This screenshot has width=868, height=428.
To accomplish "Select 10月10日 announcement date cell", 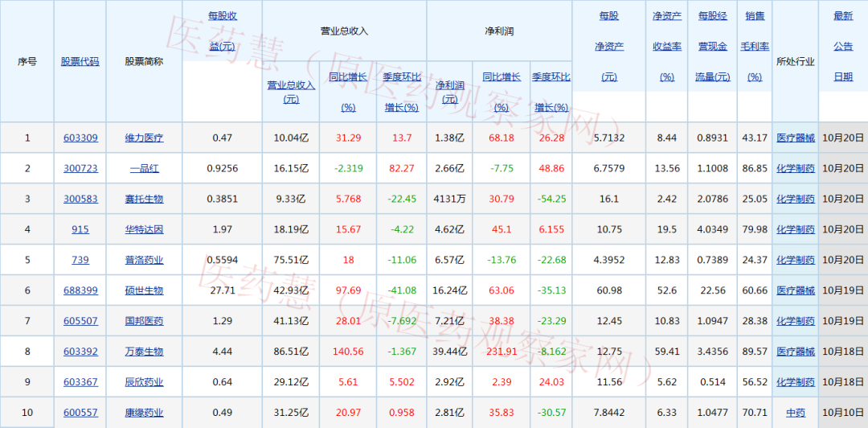I will coord(843,413).
